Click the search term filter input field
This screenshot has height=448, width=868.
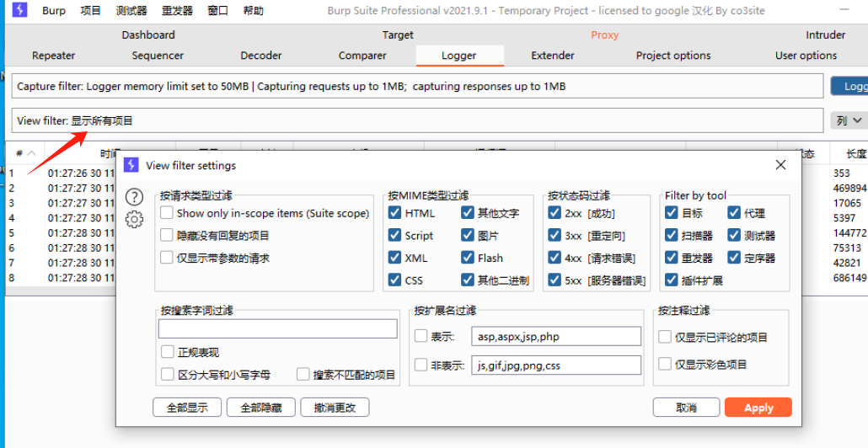pyautogui.click(x=278, y=328)
